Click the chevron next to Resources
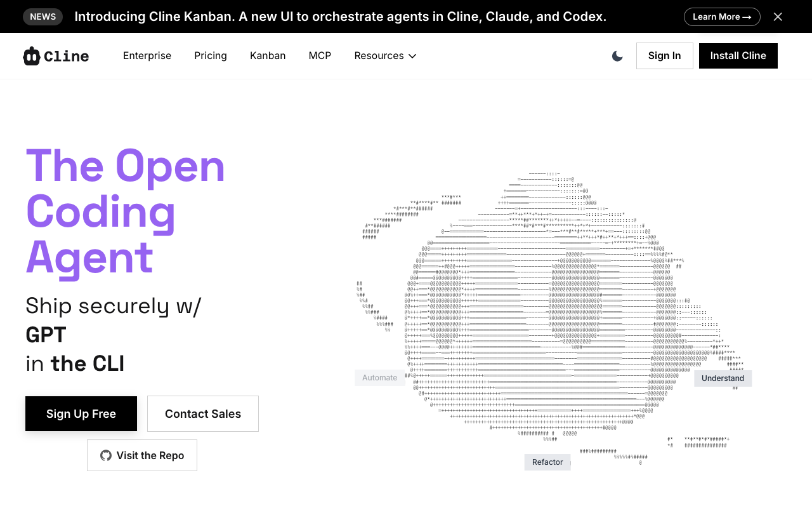Viewport: 812px width, 508px height. coord(412,57)
